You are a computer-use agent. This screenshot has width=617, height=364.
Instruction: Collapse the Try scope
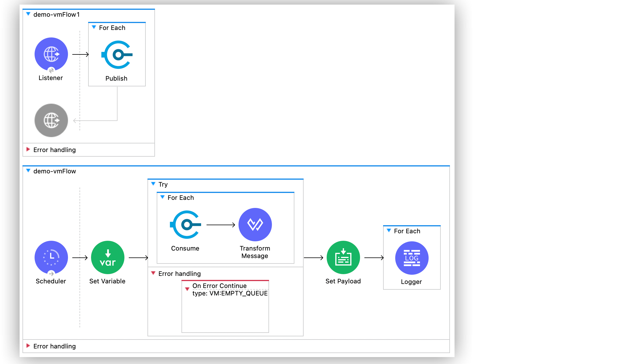(153, 184)
